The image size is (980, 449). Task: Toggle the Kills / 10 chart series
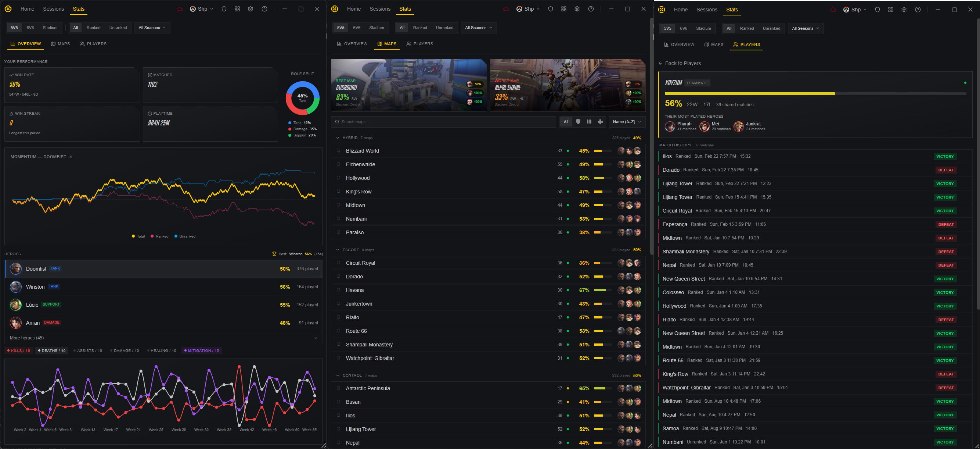point(19,351)
